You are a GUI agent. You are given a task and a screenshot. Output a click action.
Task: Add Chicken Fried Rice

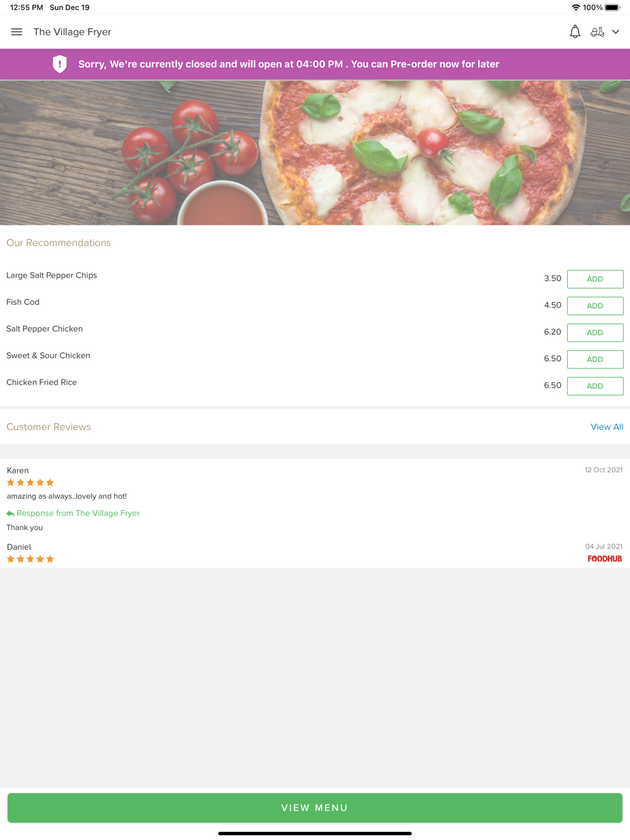[x=595, y=386]
